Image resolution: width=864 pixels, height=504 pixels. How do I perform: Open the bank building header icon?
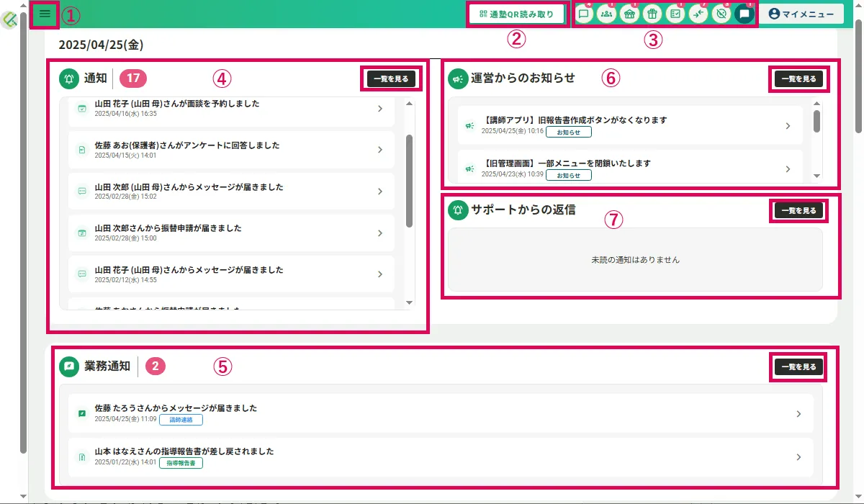pyautogui.click(x=629, y=14)
